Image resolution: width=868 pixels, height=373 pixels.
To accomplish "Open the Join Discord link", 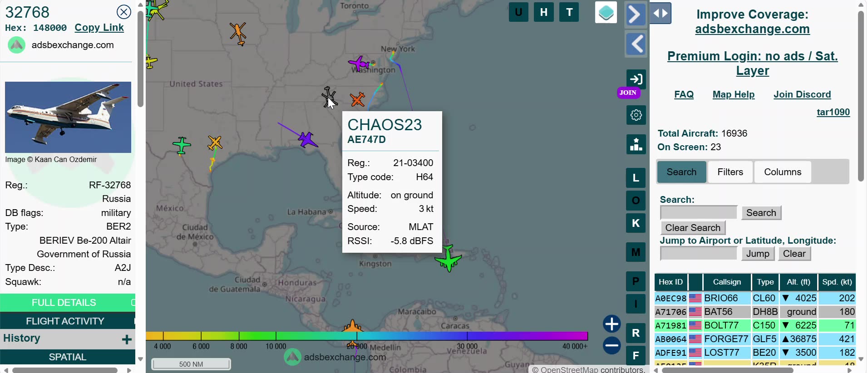I will 802,94.
